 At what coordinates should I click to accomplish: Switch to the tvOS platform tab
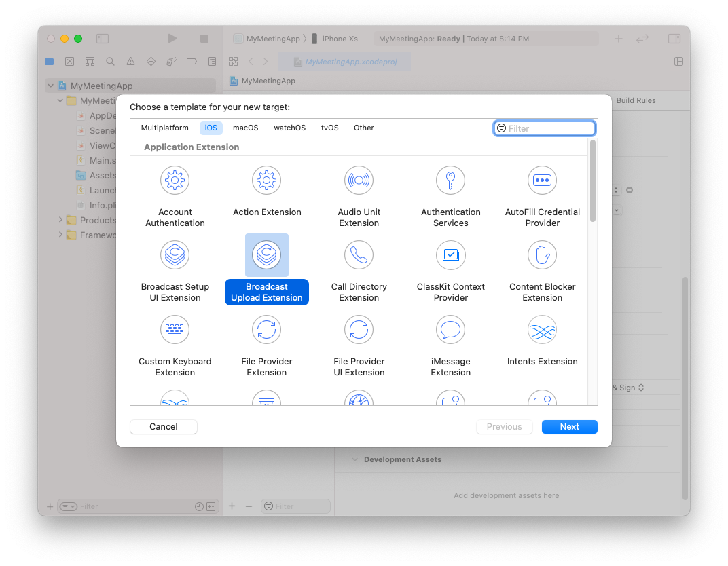click(x=329, y=128)
